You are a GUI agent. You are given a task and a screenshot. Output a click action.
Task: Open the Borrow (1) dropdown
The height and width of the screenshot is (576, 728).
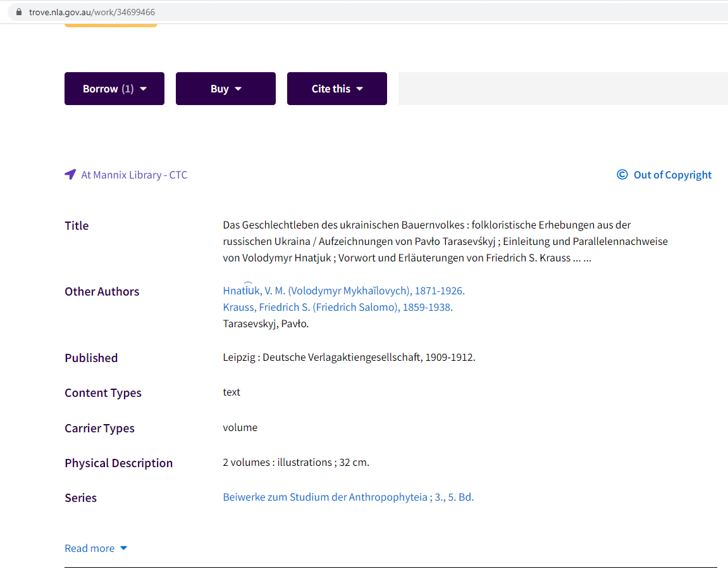click(114, 89)
